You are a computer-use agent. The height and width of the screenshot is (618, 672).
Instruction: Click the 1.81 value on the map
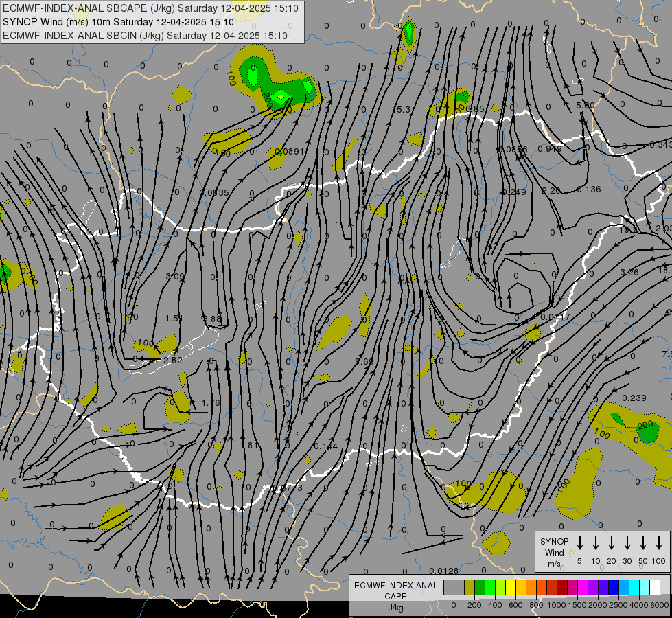pos(249,445)
